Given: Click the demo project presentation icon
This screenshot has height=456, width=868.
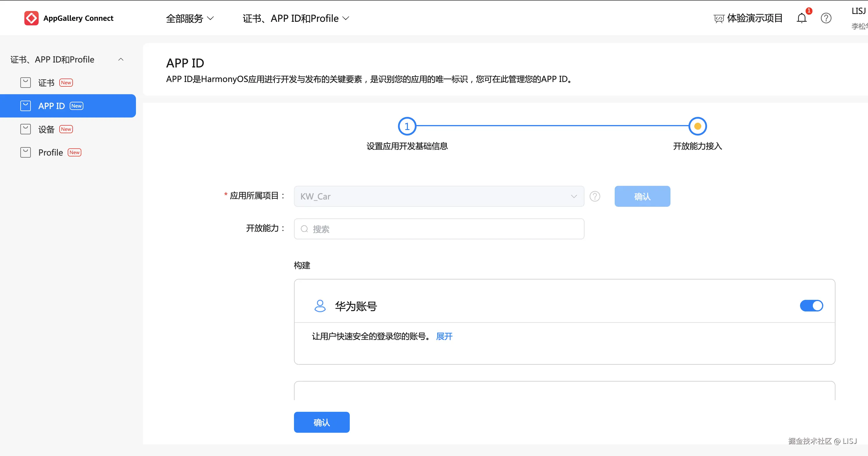Looking at the screenshot, I should [718, 19].
